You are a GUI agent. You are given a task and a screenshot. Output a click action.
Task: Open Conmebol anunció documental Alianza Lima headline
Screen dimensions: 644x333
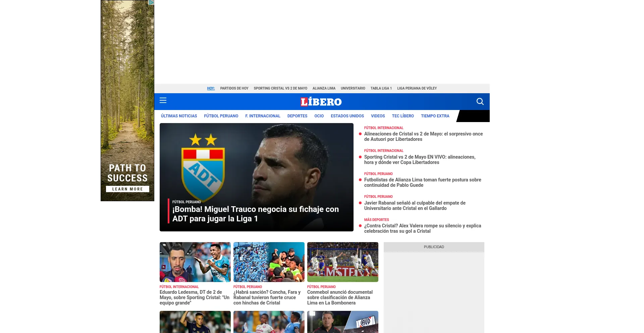(x=340, y=297)
